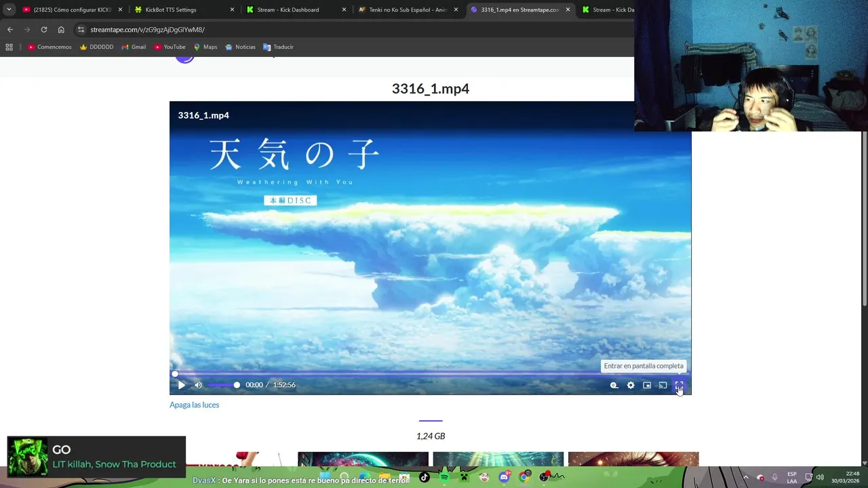This screenshot has height=488, width=868.
Task: Click the video seek progress bar
Action: point(431,373)
